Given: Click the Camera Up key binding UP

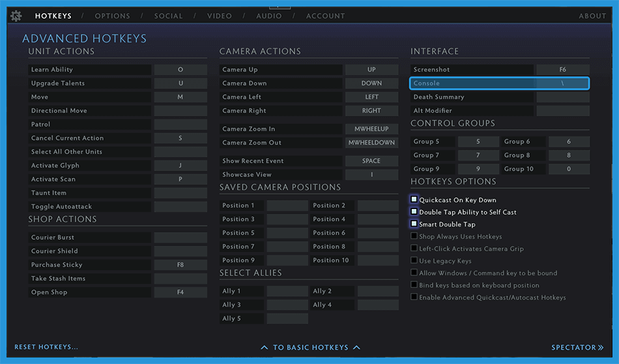Looking at the screenshot, I should pos(371,70).
